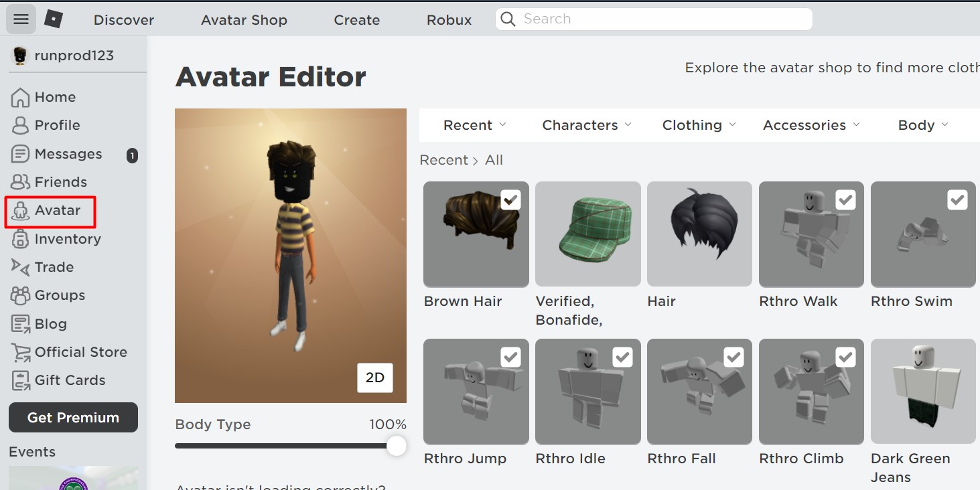Select the black Hair item
This screenshot has width=980, height=490.
(x=699, y=234)
